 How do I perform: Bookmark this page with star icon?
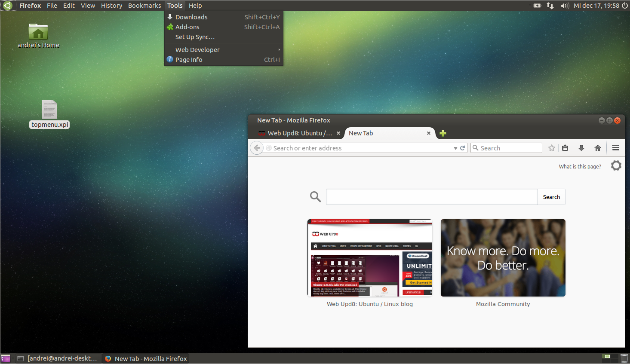pyautogui.click(x=552, y=148)
